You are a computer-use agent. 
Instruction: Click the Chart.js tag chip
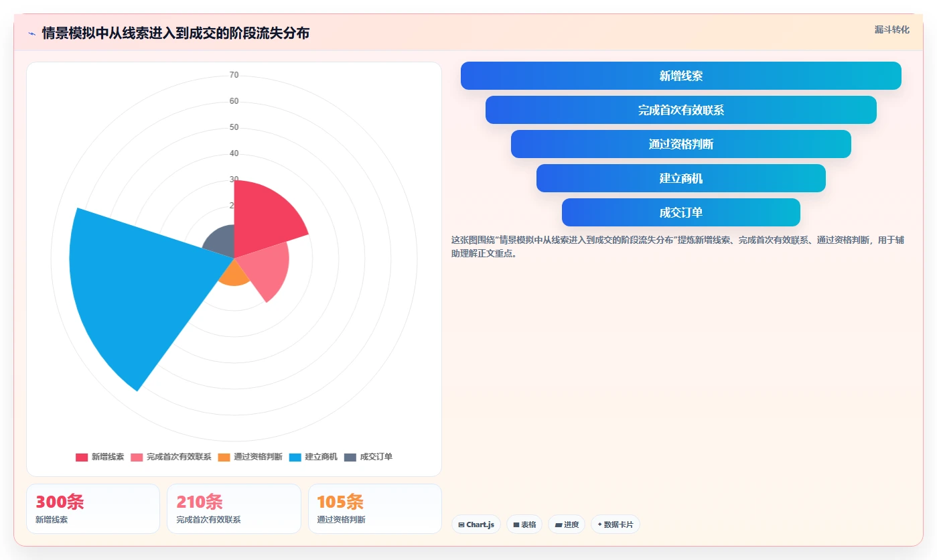click(x=476, y=524)
